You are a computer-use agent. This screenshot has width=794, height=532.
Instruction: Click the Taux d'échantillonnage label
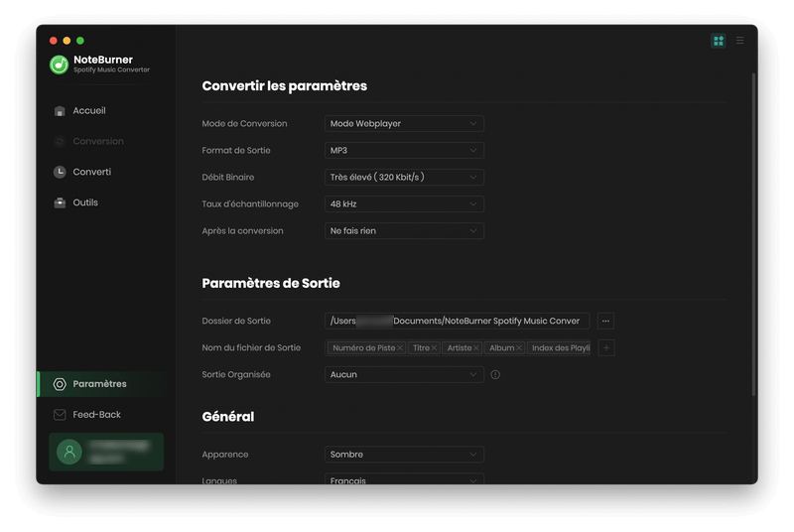(x=250, y=204)
